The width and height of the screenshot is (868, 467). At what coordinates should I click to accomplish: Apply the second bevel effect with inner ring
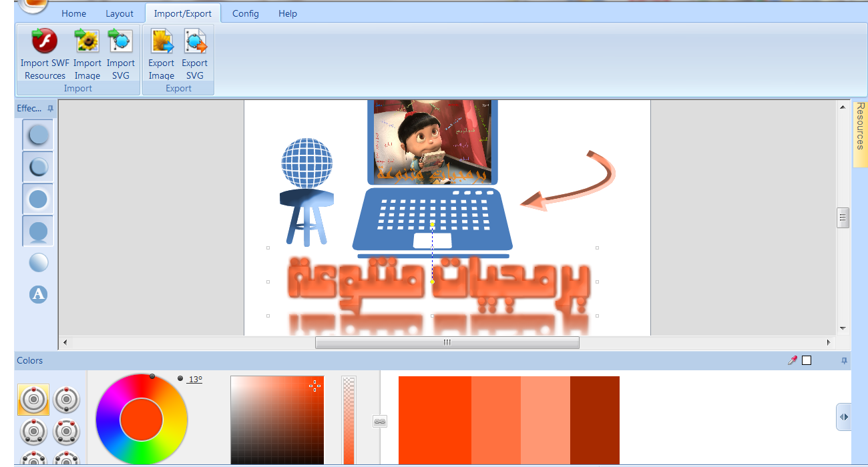pos(38,166)
